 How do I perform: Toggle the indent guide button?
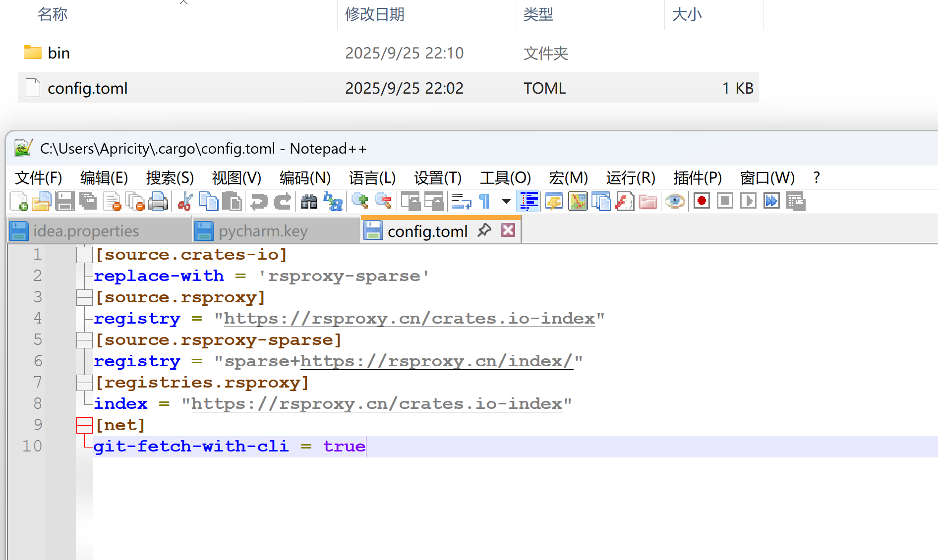pos(528,201)
